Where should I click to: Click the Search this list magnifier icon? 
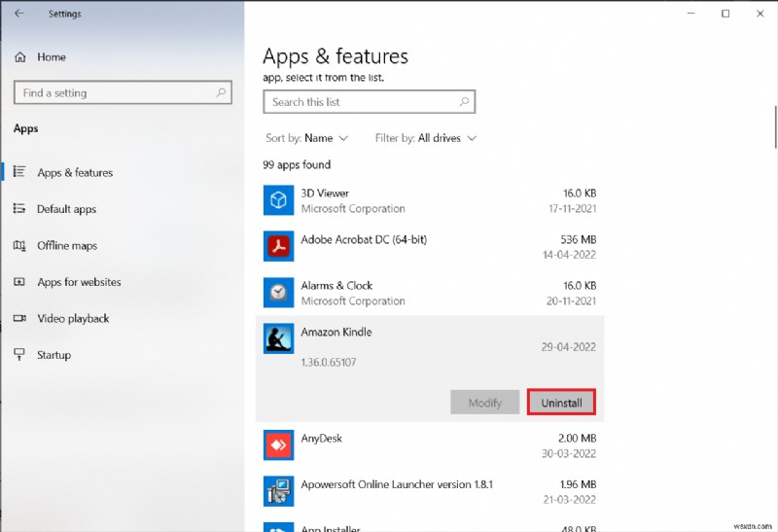click(464, 102)
